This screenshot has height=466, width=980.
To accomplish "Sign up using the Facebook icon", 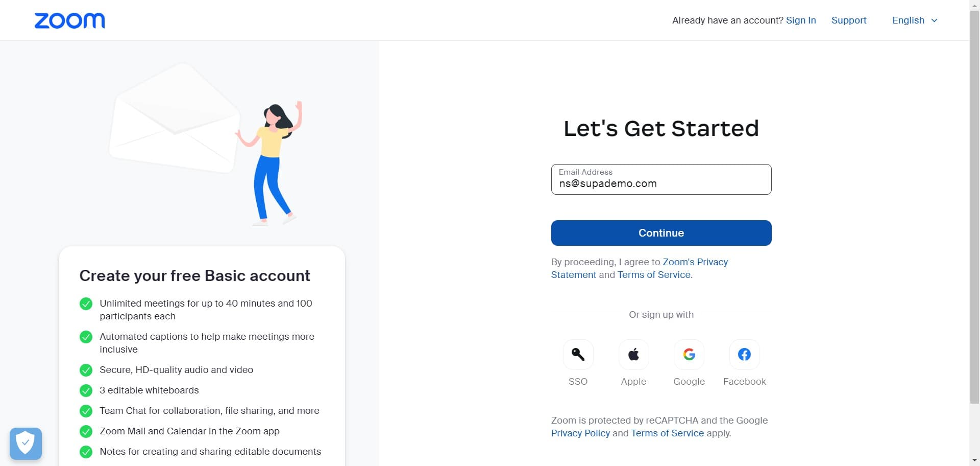I will pos(744,355).
